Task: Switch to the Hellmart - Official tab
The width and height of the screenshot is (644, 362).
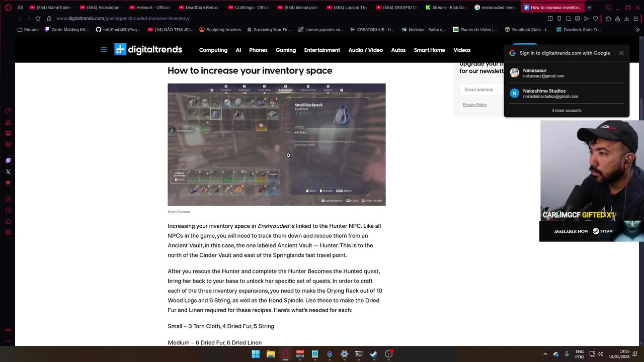Action: (149, 8)
